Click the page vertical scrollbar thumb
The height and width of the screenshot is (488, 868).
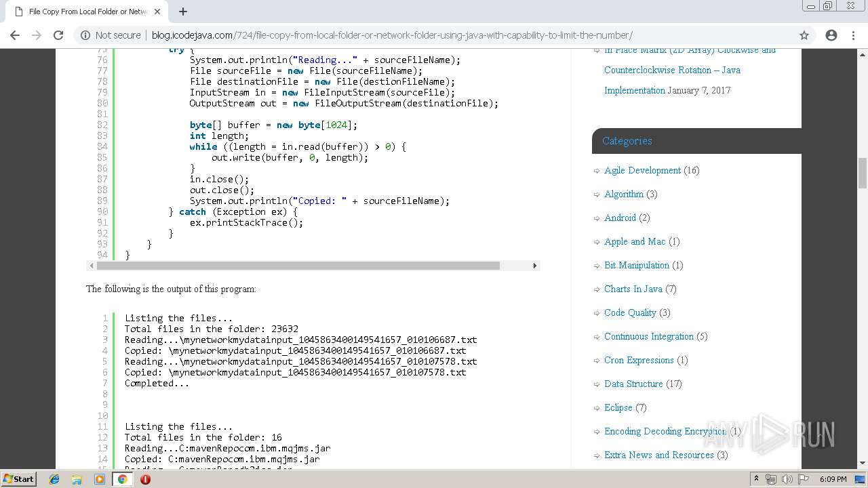click(863, 173)
